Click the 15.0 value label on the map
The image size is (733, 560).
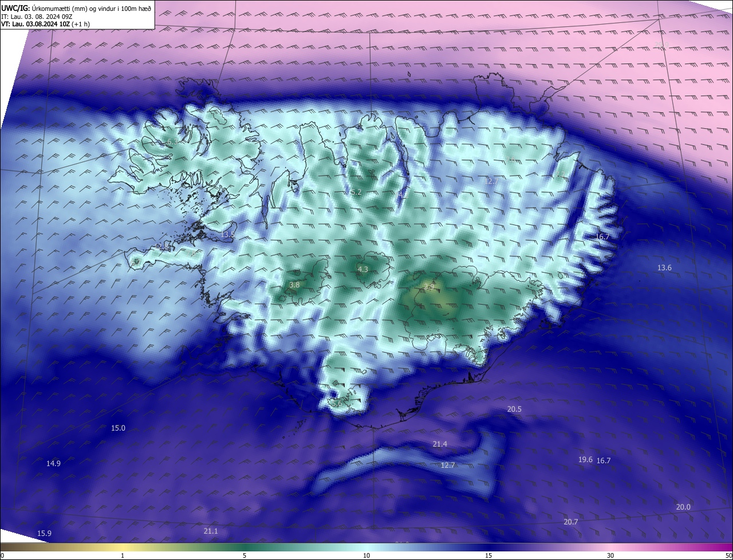pyautogui.click(x=118, y=428)
